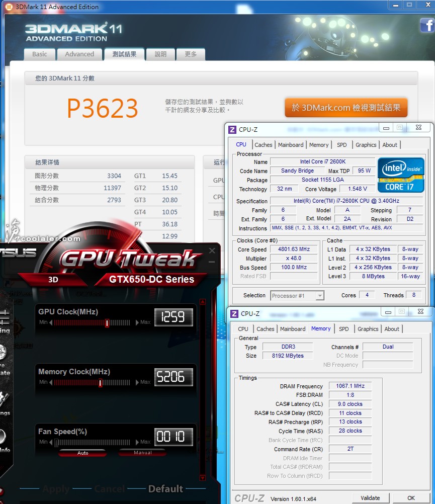This screenshot has height=504, width=435.
Task: Minimize the 3DMark 11 window
Action: point(396,5)
